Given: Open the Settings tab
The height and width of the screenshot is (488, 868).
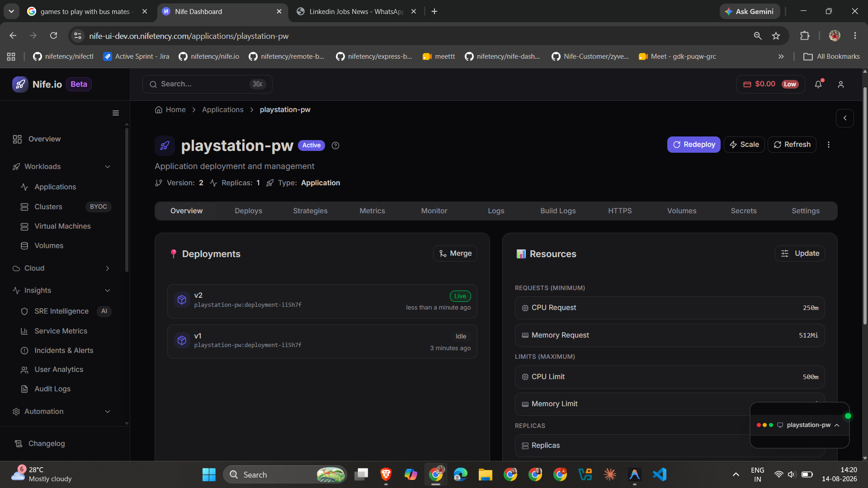Looking at the screenshot, I should click(806, 211).
